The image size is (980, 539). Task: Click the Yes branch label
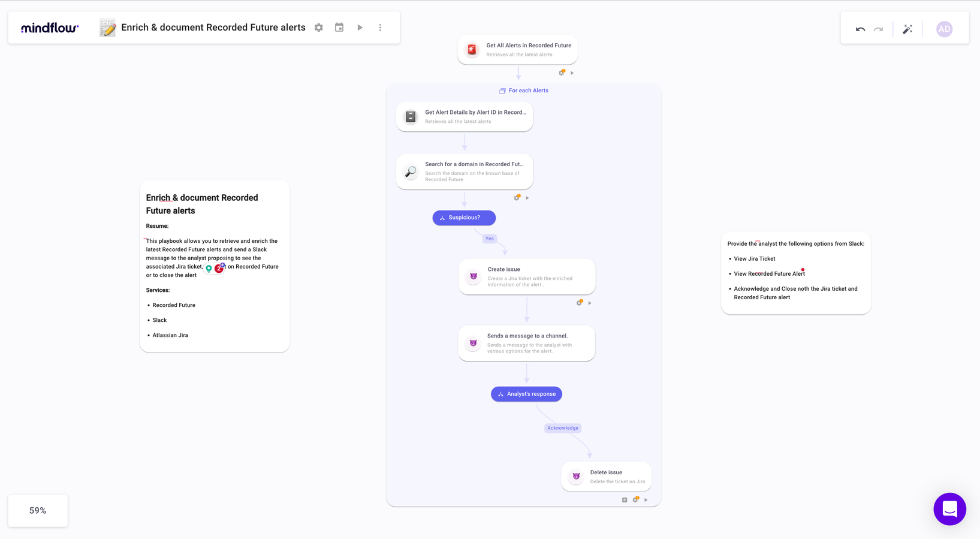tap(490, 239)
